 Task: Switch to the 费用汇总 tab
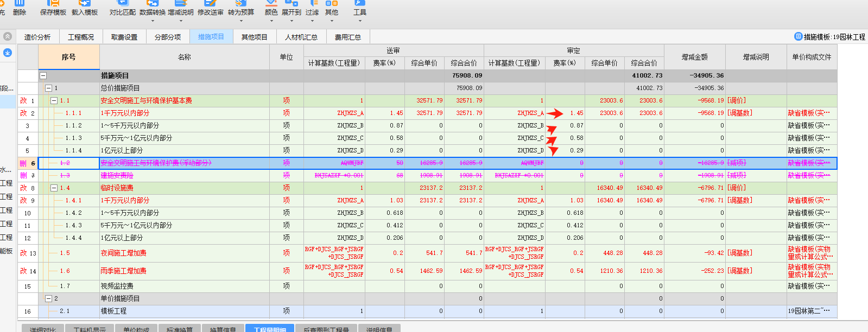point(347,37)
